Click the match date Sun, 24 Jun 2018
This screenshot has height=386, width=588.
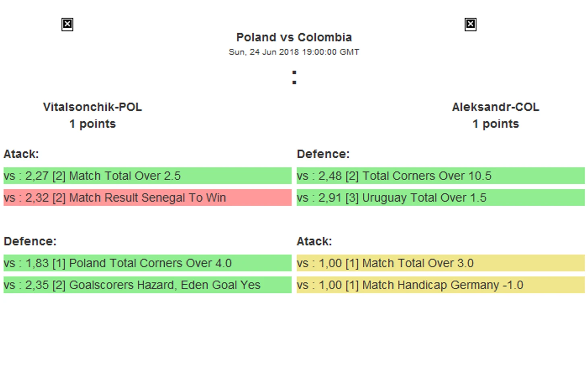pyautogui.click(x=294, y=52)
